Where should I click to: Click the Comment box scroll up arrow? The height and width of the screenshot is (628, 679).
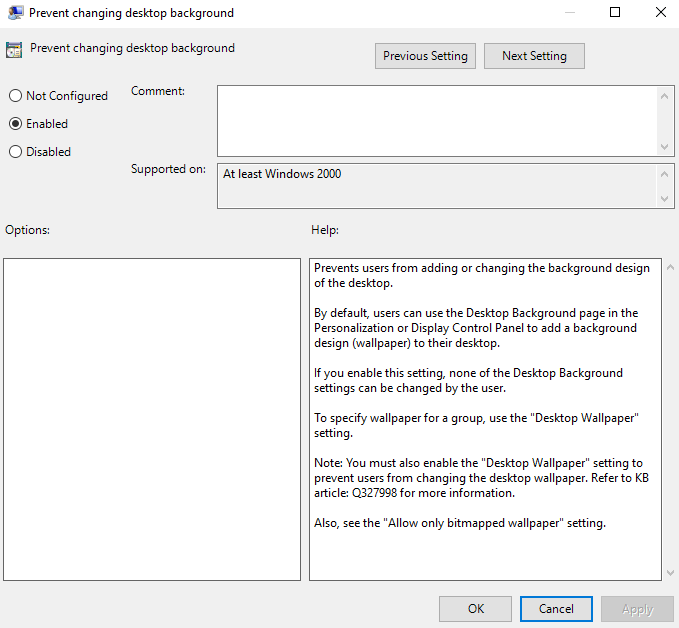coord(666,95)
